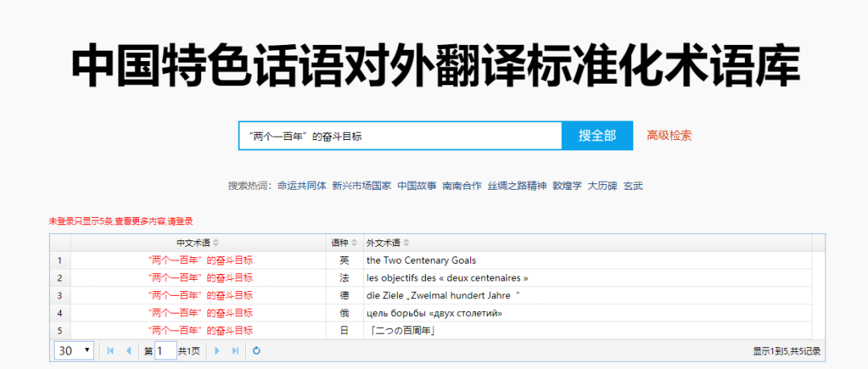Click the 搜全部 search button

(597, 136)
